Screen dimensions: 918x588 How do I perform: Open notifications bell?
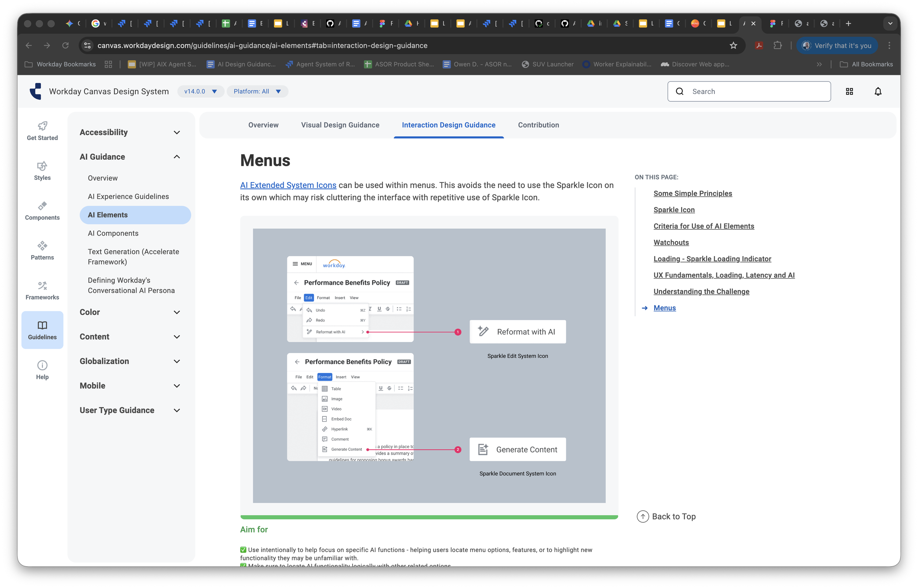878,91
